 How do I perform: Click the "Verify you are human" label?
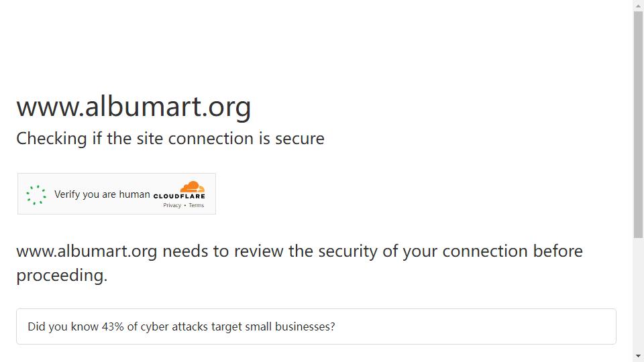102,194
